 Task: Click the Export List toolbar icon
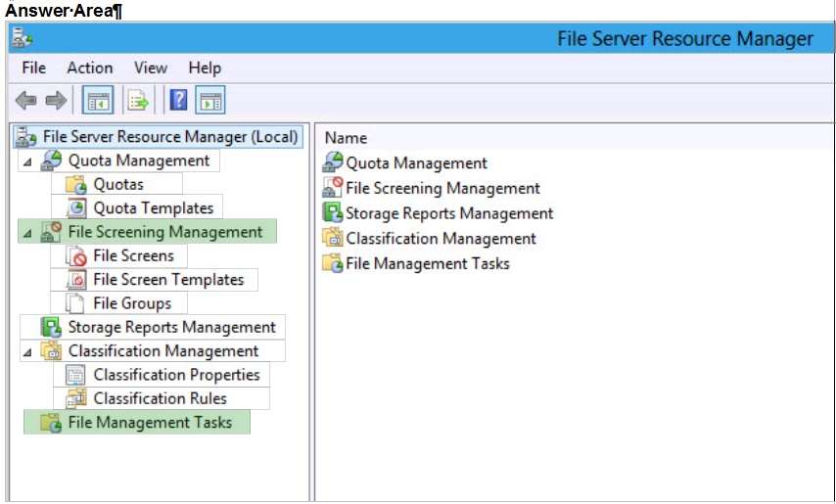coord(138,100)
